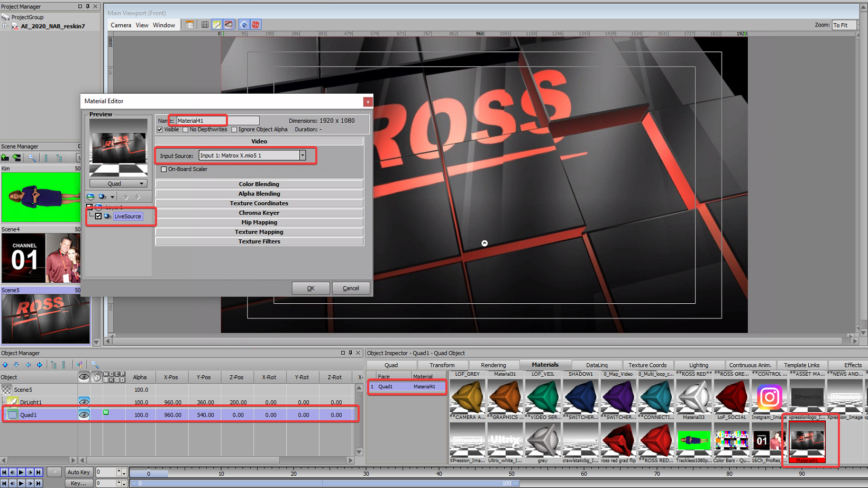Click the magnifier icon in Object Manager toolbar

click(x=95, y=365)
